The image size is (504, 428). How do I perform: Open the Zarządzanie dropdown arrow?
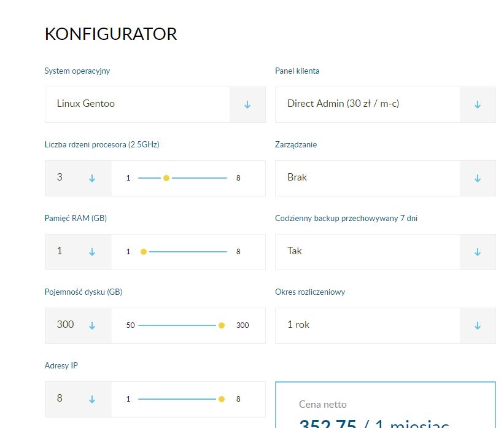click(x=478, y=178)
